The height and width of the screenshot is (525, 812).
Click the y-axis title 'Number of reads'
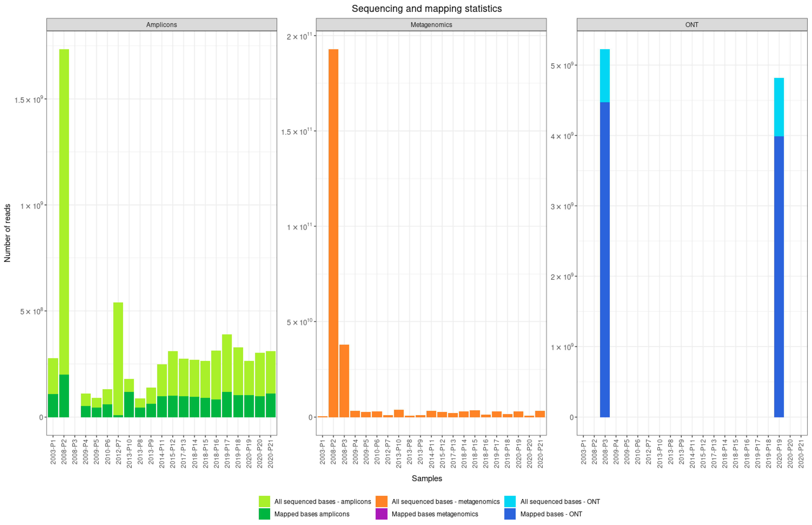(x=8, y=233)
